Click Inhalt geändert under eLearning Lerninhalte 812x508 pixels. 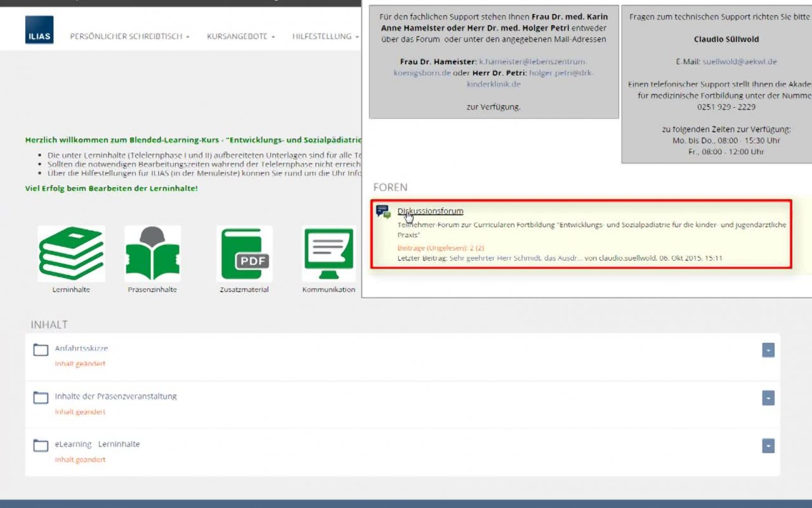(x=80, y=460)
